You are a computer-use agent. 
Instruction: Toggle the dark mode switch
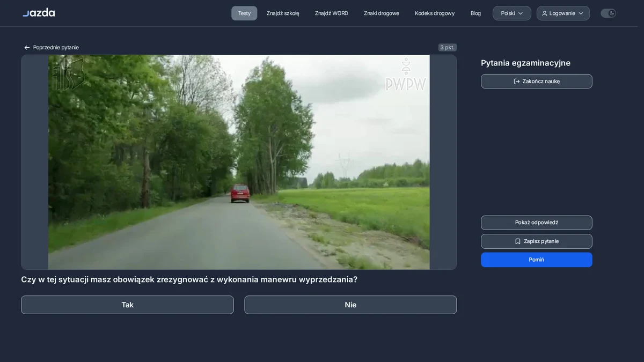[x=608, y=13]
